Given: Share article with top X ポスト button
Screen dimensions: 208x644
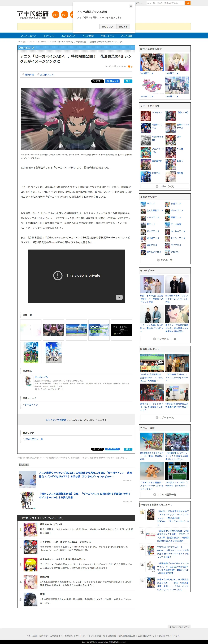Looking at the screenshot, I should [98, 81].
